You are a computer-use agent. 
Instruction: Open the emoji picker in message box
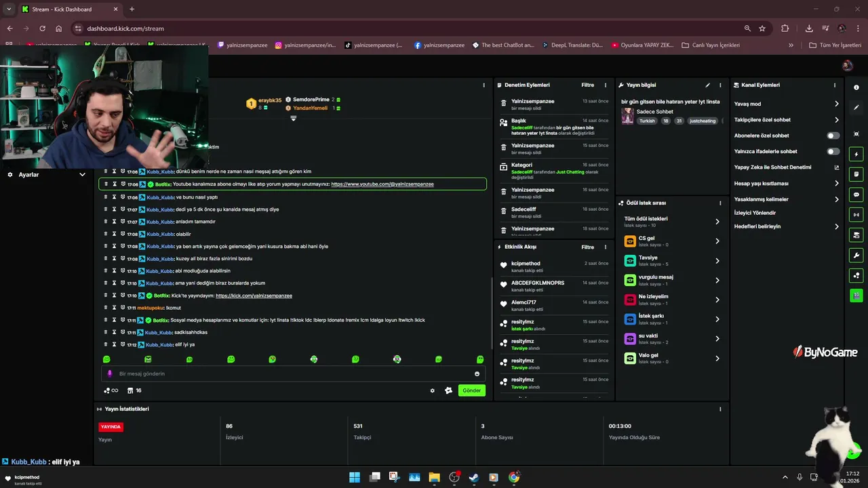tap(477, 373)
